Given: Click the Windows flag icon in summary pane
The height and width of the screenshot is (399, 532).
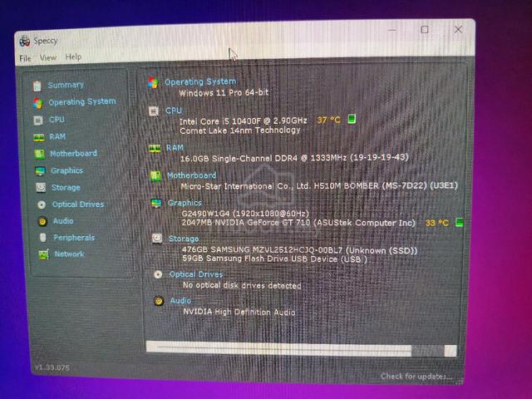Looking at the screenshot, I should [x=153, y=83].
